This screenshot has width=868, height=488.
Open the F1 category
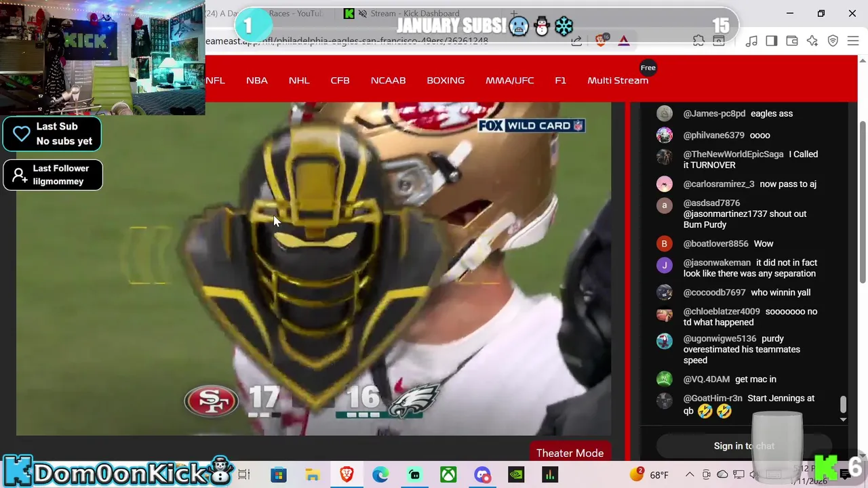[x=560, y=80]
